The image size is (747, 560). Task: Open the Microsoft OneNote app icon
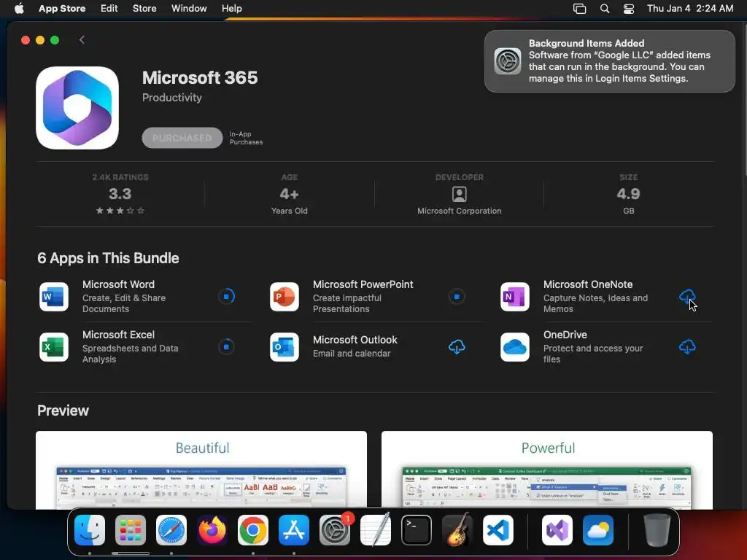514,297
